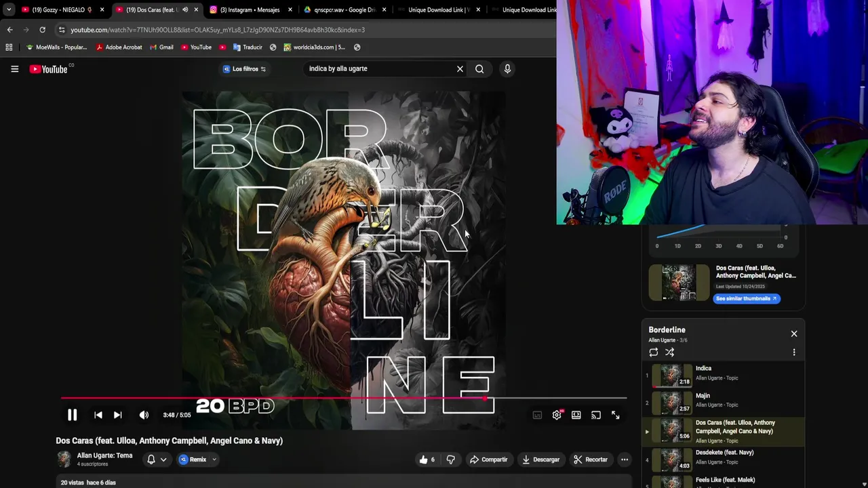Screen dimensions: 868x488
Task: Go to the YouTube home logo
Action: [x=49, y=68]
